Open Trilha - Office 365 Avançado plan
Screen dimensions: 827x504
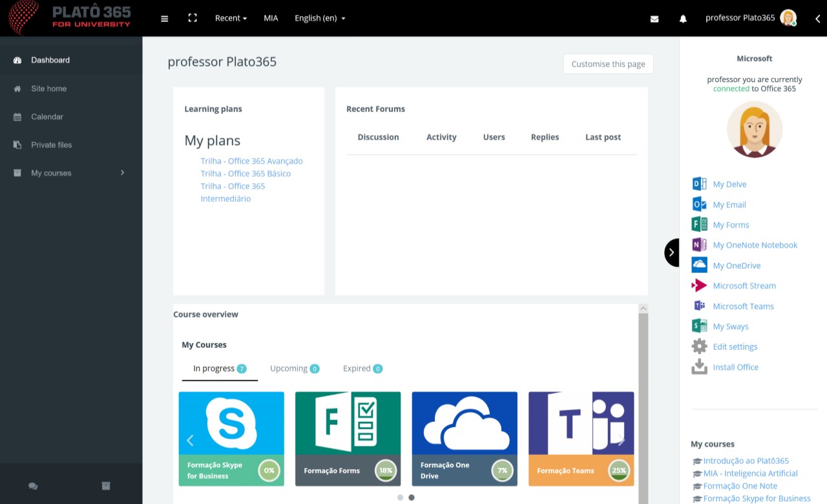251,161
